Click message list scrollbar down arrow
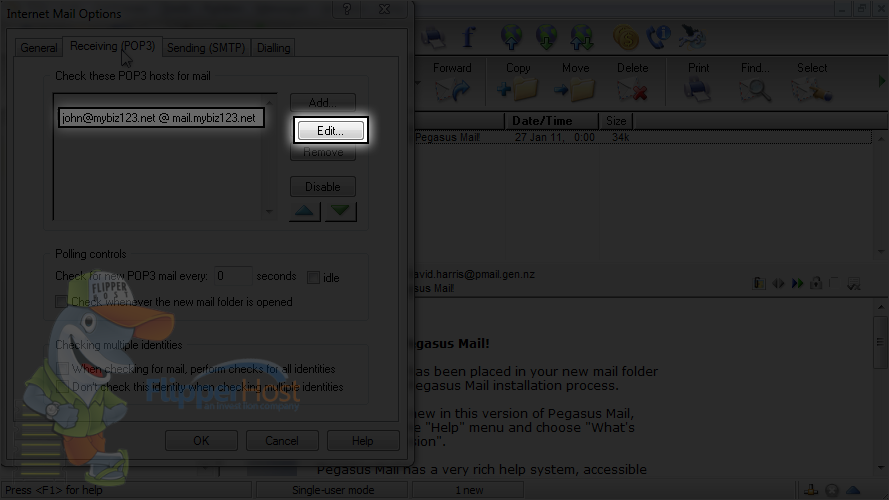The width and height of the screenshot is (889, 500). [881, 251]
